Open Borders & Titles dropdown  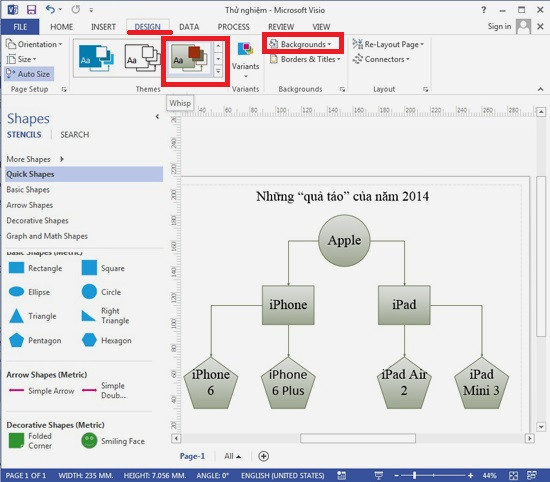(305, 59)
